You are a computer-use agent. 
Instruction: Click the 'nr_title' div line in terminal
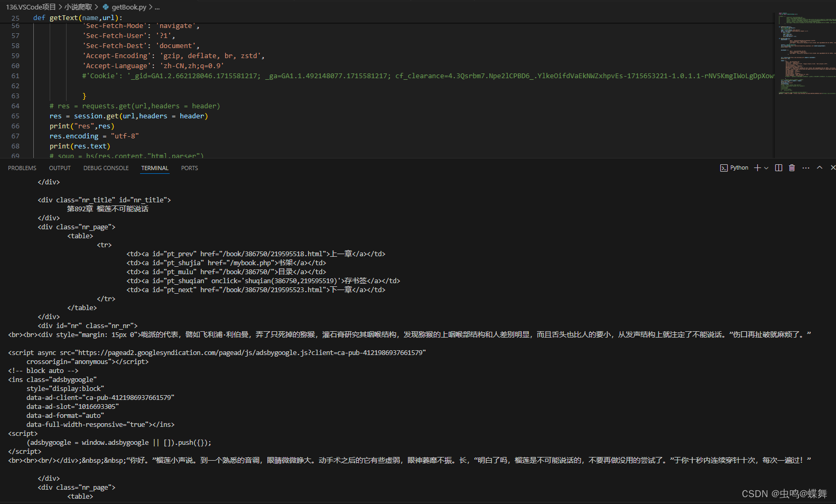[104, 200]
